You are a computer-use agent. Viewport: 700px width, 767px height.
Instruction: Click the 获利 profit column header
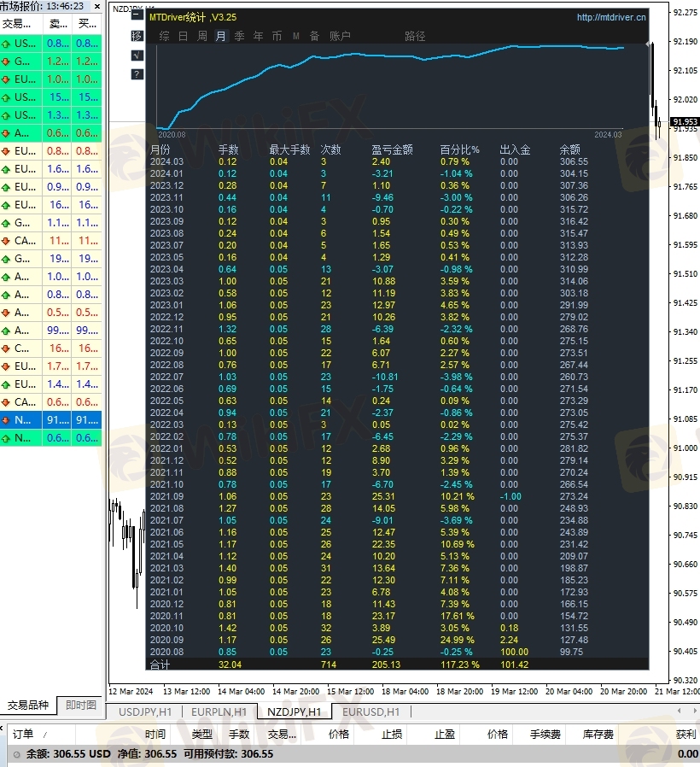pos(685,735)
